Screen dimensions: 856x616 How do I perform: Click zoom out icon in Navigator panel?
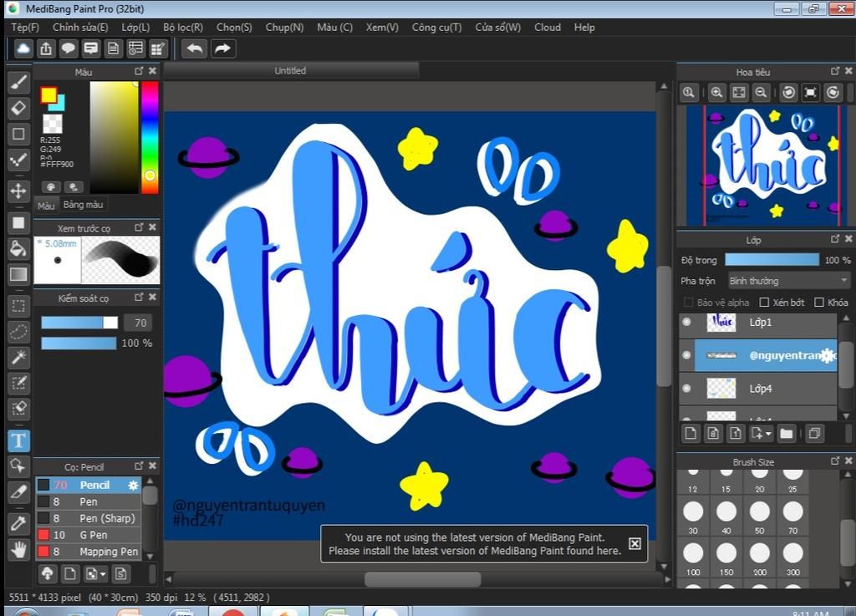(761, 92)
